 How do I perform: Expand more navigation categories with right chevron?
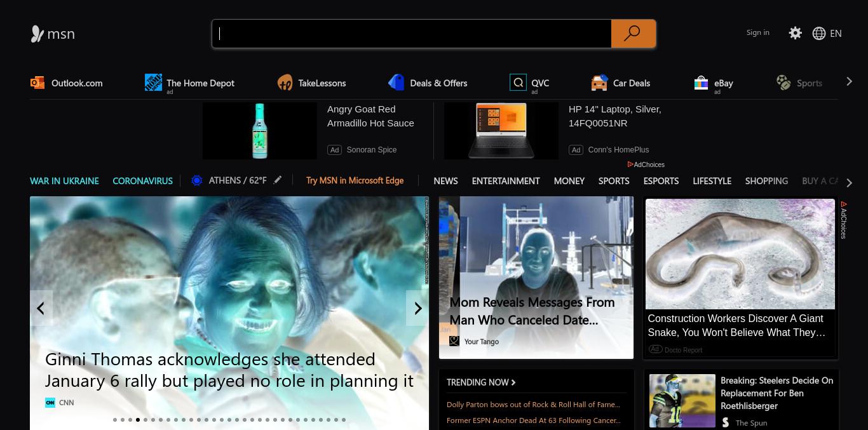click(850, 183)
